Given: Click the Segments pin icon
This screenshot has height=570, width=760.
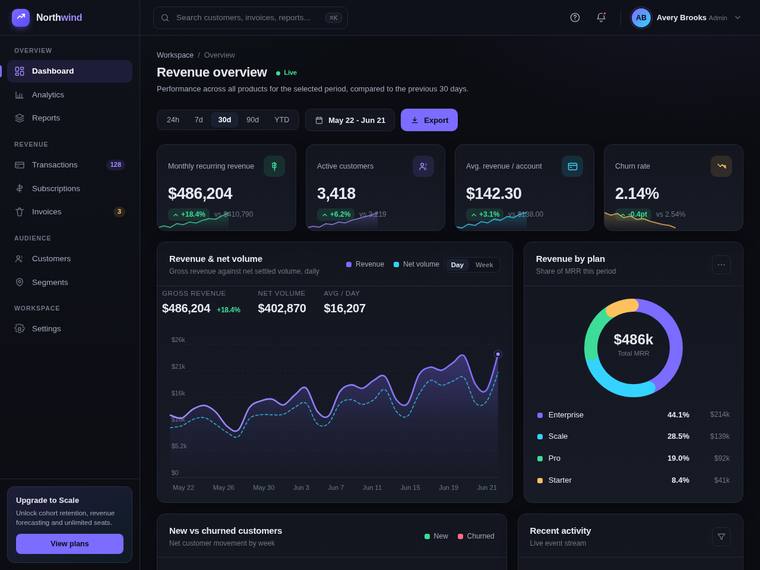Looking at the screenshot, I should (19, 282).
